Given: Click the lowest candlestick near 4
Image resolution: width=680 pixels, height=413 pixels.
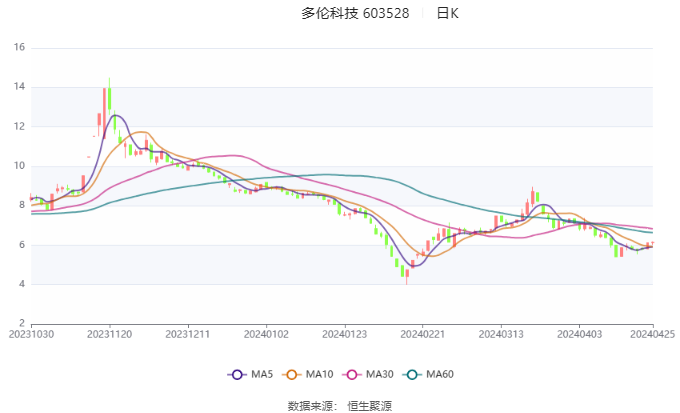Looking at the screenshot, I should tap(407, 275).
